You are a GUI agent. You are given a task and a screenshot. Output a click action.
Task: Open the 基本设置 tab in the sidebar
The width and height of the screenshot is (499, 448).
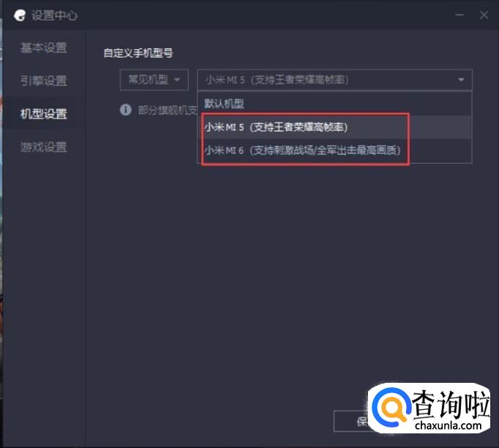pos(44,48)
